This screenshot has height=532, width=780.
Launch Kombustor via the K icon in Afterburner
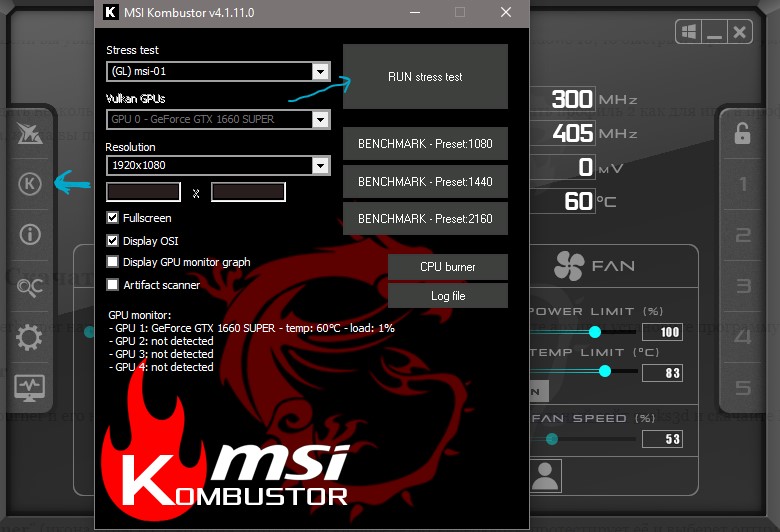(30, 184)
